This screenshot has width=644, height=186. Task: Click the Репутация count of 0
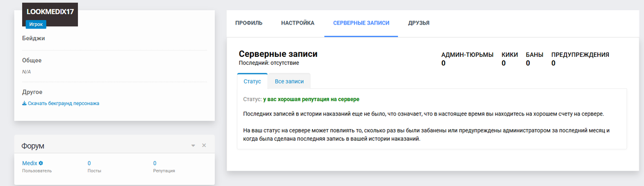(x=155, y=163)
